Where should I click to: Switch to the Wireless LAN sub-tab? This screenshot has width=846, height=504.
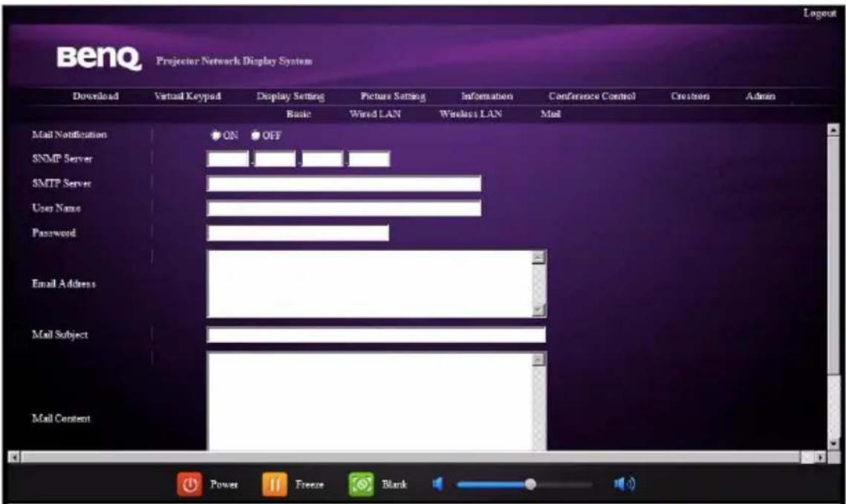tap(470, 114)
